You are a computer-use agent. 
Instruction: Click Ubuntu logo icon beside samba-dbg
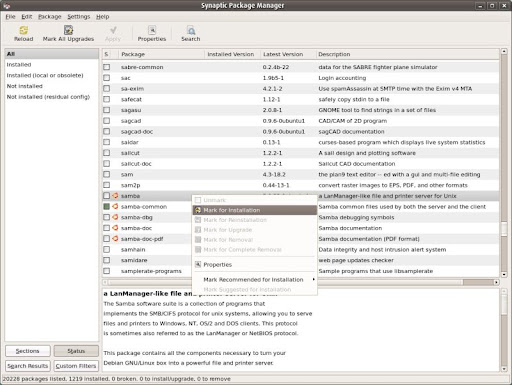115,217
